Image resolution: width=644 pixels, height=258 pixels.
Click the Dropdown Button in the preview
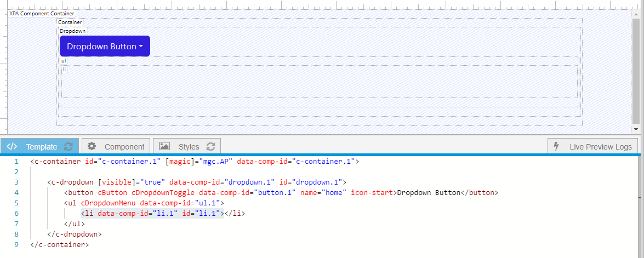point(105,46)
